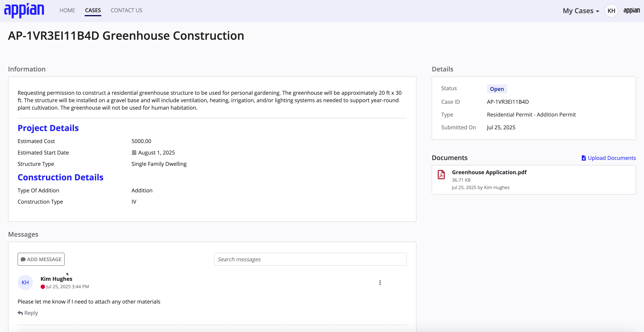Focus the Search messages field
The image size is (644, 332).
(x=310, y=259)
